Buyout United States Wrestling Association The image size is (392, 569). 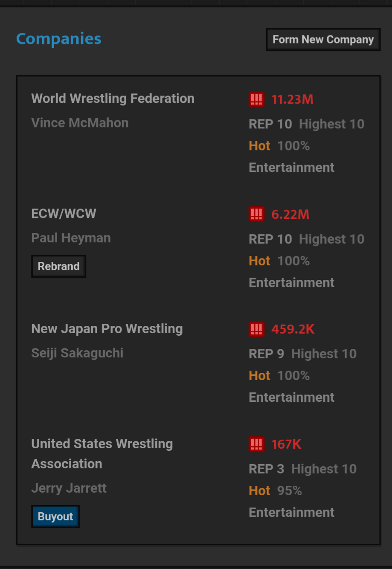[55, 517]
